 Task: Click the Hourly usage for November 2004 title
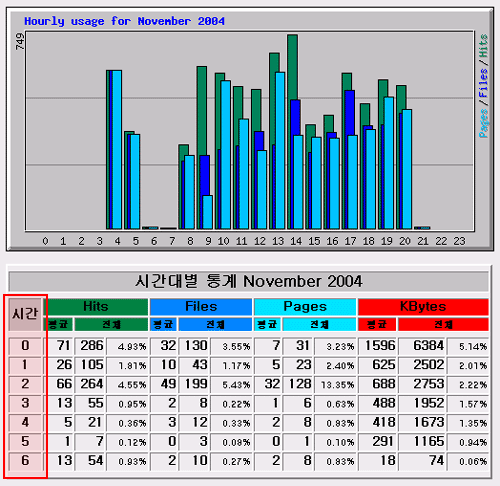(124, 21)
